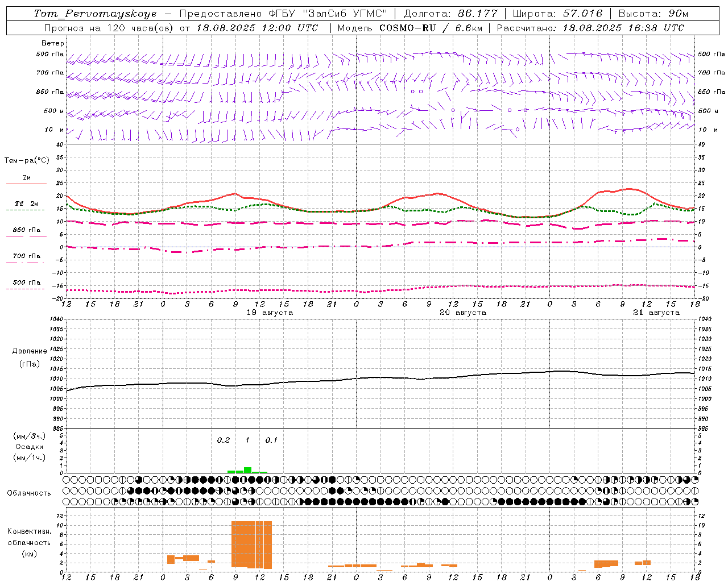728x582 pixels.
Task: Click the pink dotted 500 гПа legend line
Action: click(25, 289)
